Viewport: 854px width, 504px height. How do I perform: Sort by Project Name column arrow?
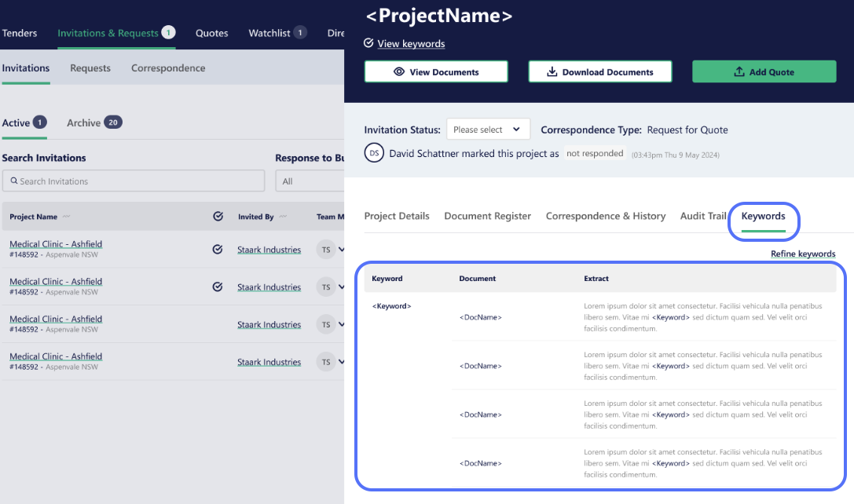pos(67,217)
